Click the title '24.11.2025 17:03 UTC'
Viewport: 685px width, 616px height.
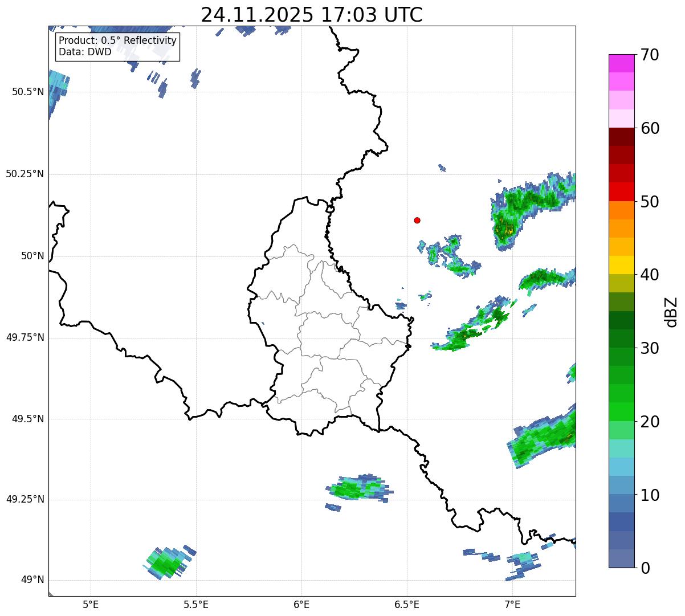pos(312,14)
